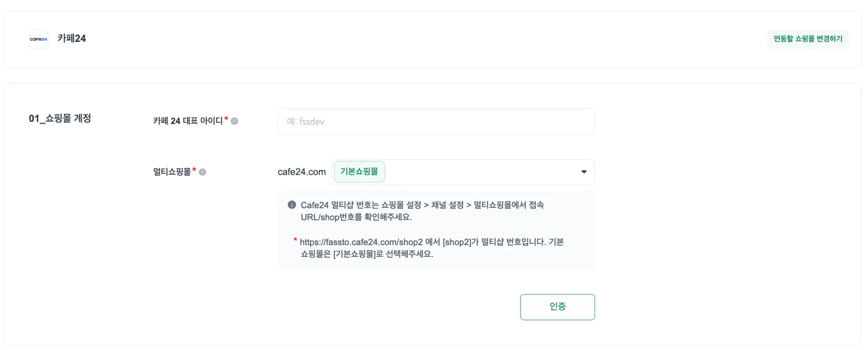Click the red asterisk before the fassto URL example
The height and width of the screenshot is (350, 868).
pyautogui.click(x=295, y=240)
